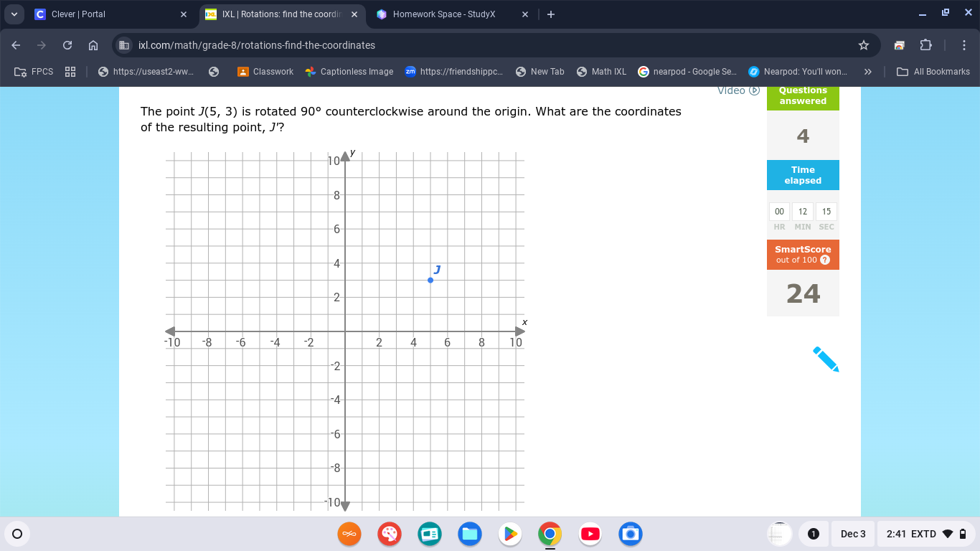Open the red paint palette app in shelf

click(x=390, y=534)
